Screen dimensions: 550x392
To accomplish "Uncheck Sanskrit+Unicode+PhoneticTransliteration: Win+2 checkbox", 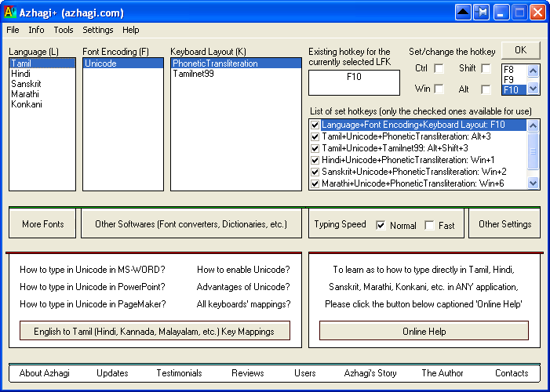I will [x=315, y=172].
